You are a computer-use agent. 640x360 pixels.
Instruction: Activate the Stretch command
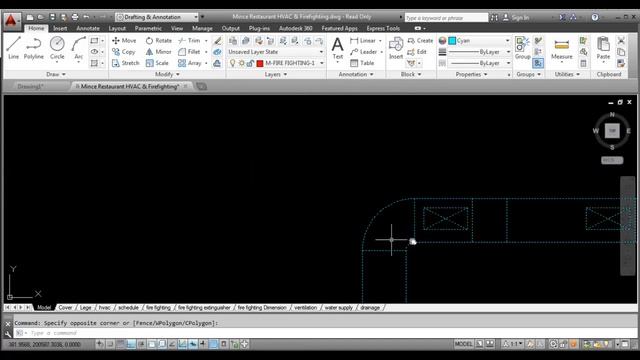coord(126,63)
